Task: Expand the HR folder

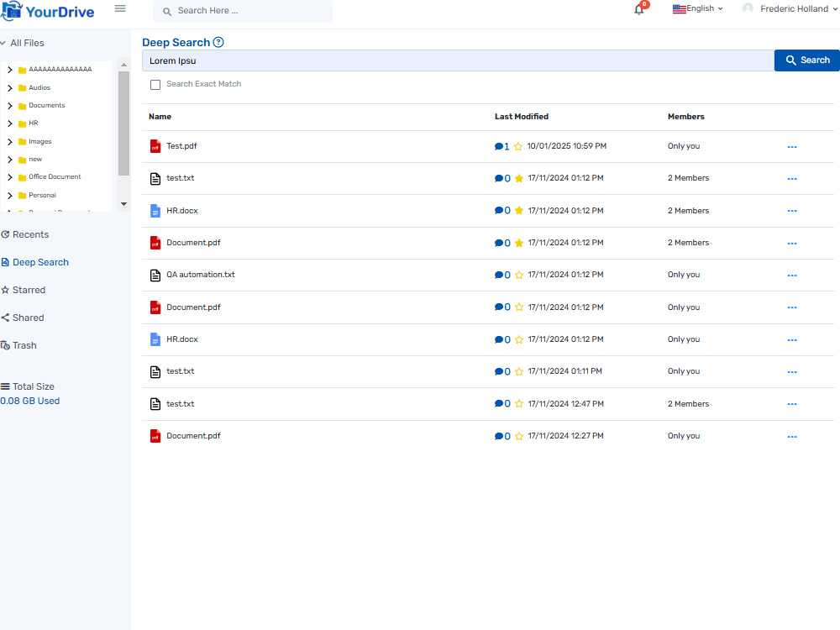Action: 9,123
